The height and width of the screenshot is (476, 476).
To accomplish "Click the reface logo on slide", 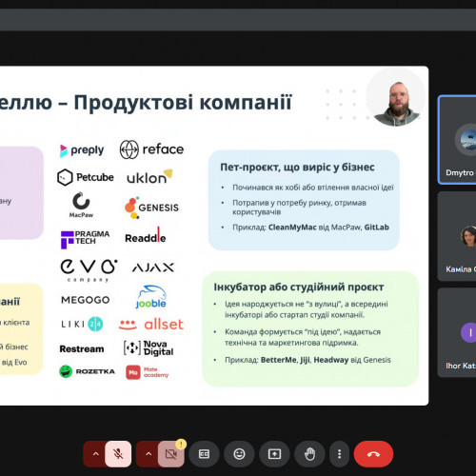I will coord(151,149).
